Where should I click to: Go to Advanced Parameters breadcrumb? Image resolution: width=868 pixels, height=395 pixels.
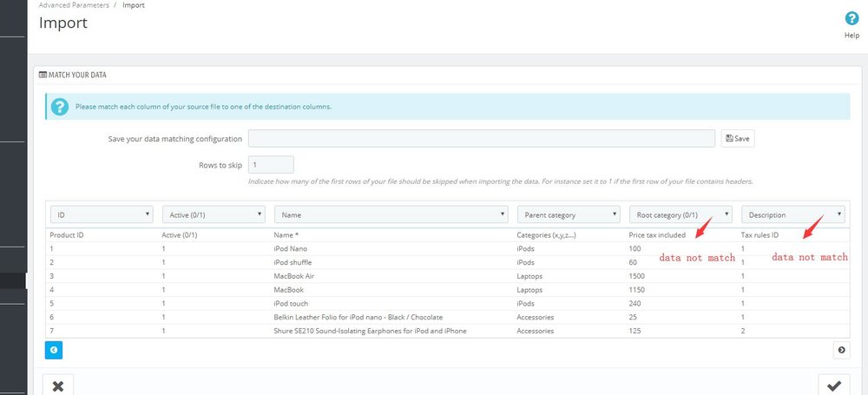click(x=74, y=5)
